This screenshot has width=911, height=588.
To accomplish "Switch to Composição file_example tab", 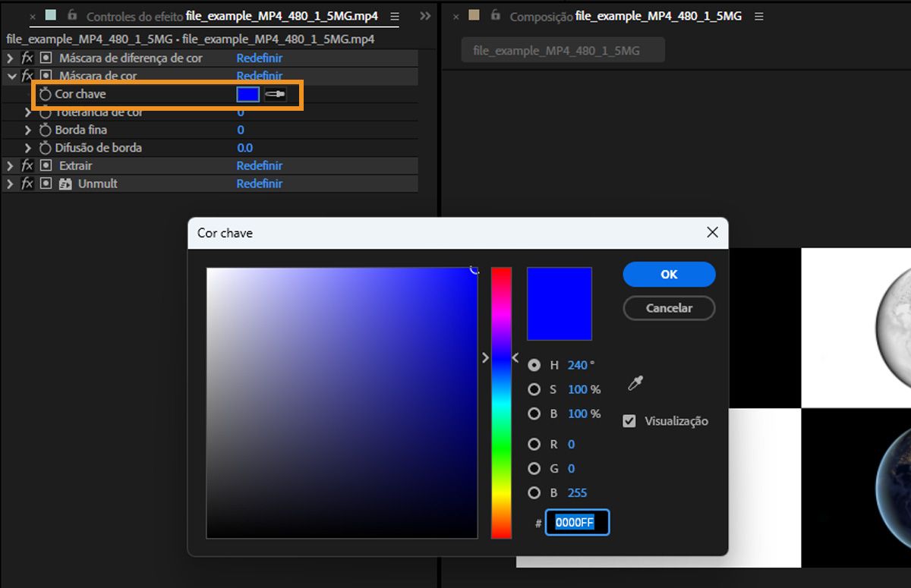I will tap(626, 16).
